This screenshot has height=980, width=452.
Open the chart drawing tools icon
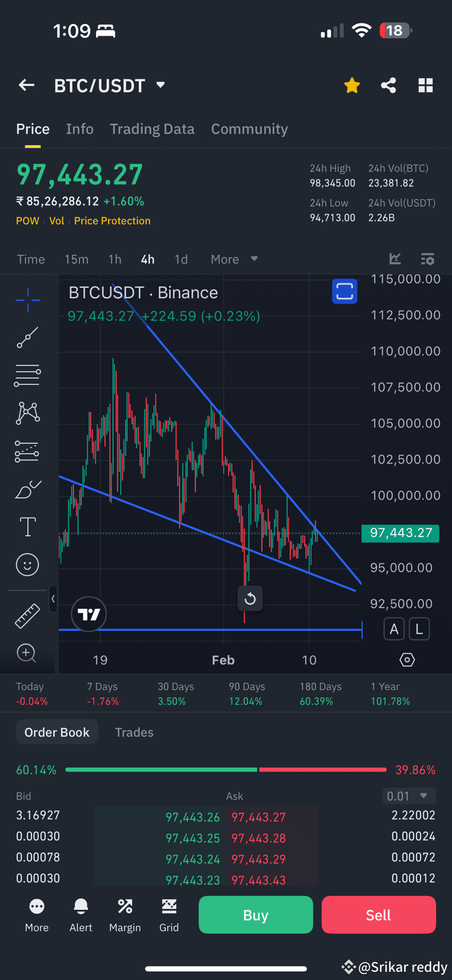point(395,259)
